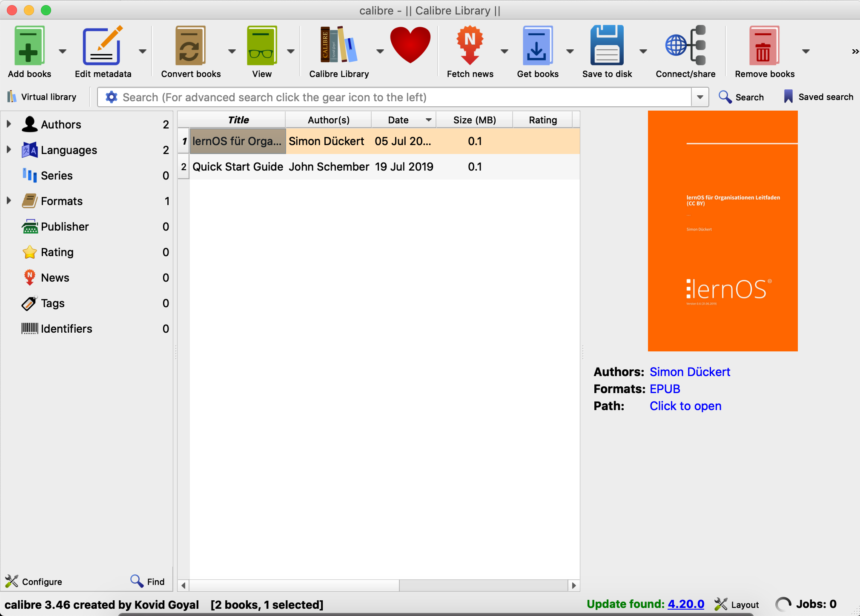This screenshot has height=616, width=860.
Task: Show more toolbar items chevron
Action: tap(855, 51)
